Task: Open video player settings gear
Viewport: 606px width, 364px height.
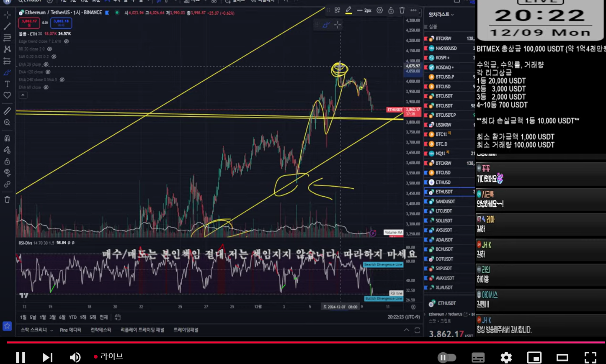Action: pos(506,357)
